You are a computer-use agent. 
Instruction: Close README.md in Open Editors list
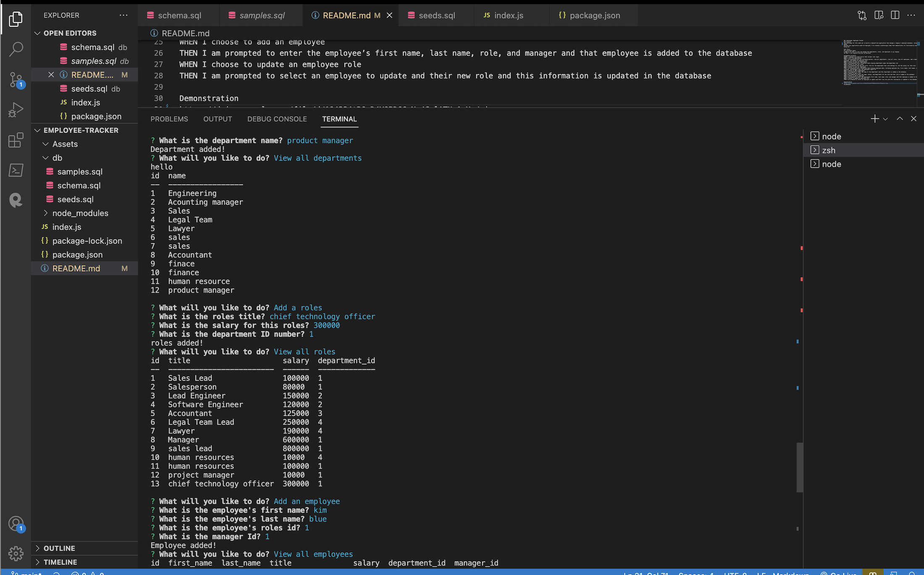(51, 75)
